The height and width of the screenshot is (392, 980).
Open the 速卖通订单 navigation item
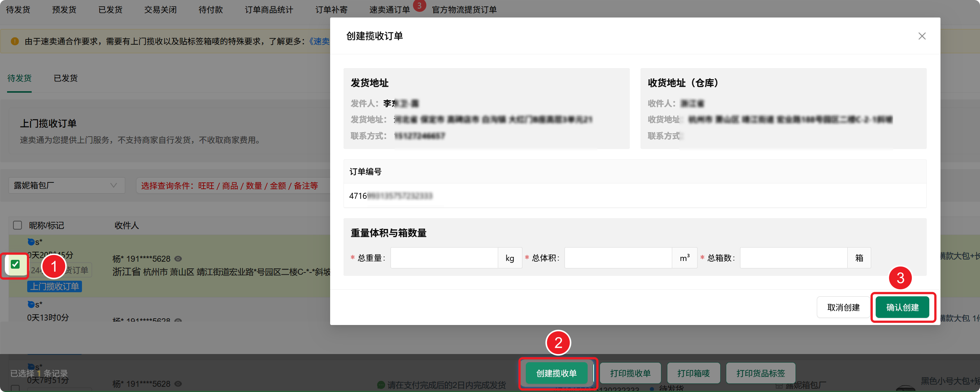point(389,10)
